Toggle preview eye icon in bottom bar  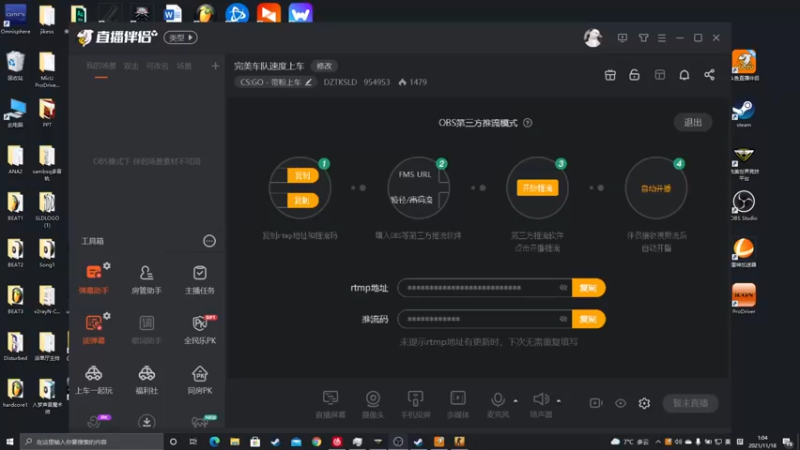[620, 403]
